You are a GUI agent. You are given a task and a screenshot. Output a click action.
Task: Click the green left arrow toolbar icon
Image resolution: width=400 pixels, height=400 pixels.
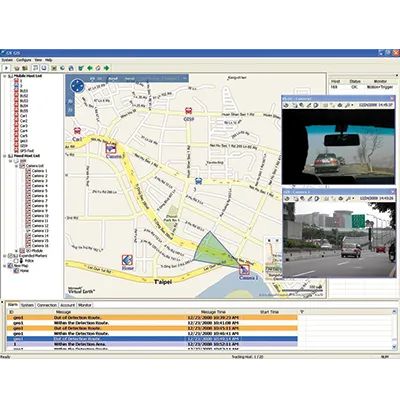click(90, 68)
